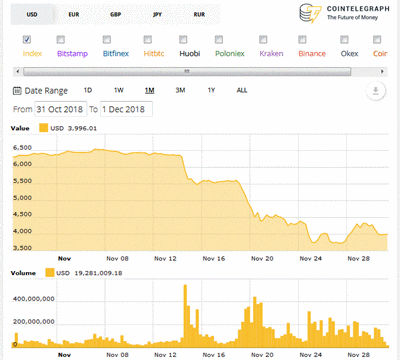Click the From date field
The height and width of the screenshot is (360, 400).
[x=61, y=109]
